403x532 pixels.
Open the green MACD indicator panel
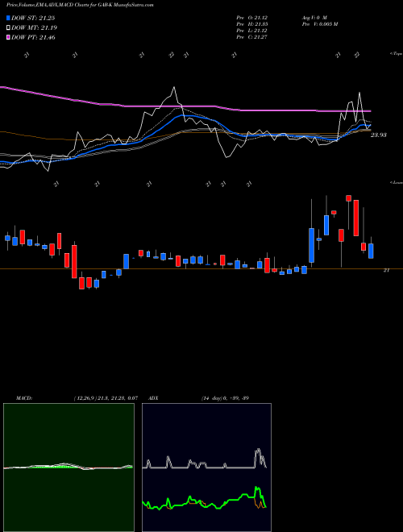click(x=69, y=468)
